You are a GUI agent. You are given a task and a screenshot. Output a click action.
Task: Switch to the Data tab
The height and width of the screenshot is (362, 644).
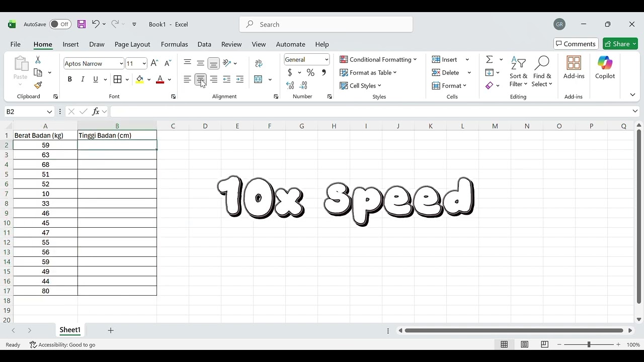tap(204, 44)
